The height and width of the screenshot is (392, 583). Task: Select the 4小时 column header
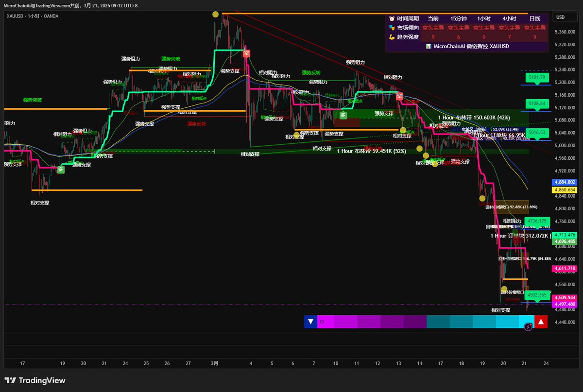(509, 18)
